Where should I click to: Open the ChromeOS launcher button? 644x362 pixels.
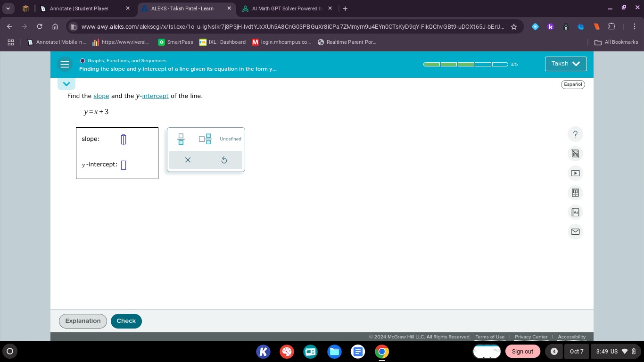point(9,351)
